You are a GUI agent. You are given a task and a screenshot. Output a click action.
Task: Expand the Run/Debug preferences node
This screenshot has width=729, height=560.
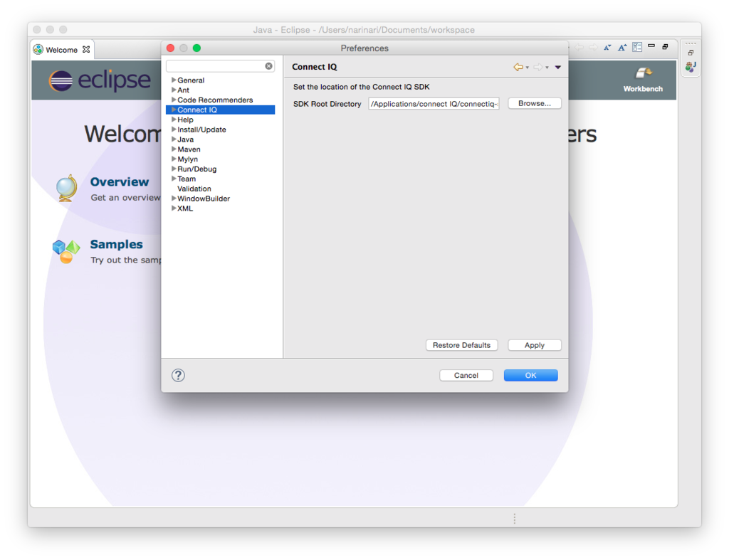click(174, 169)
